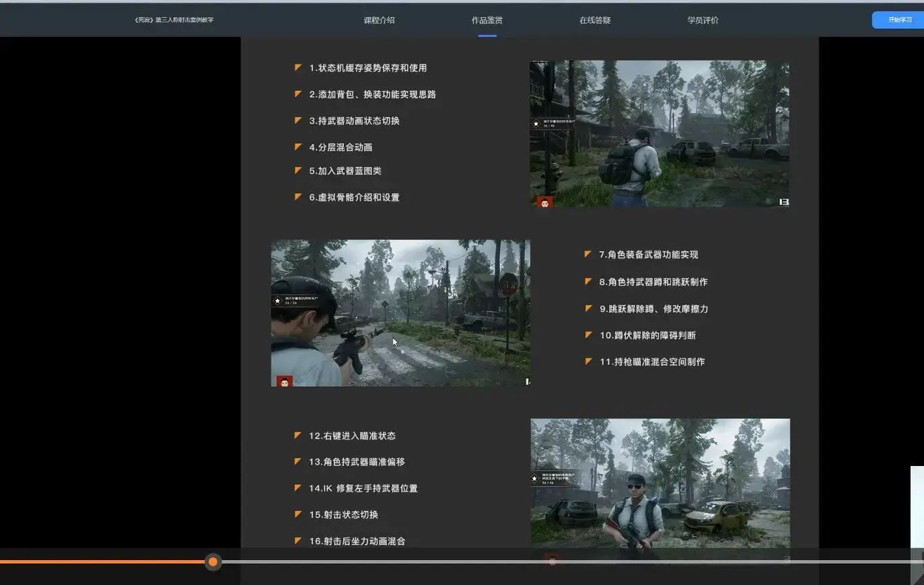
Task: Click the avatar icon on the bottom video thumbnail
Action: click(x=553, y=559)
